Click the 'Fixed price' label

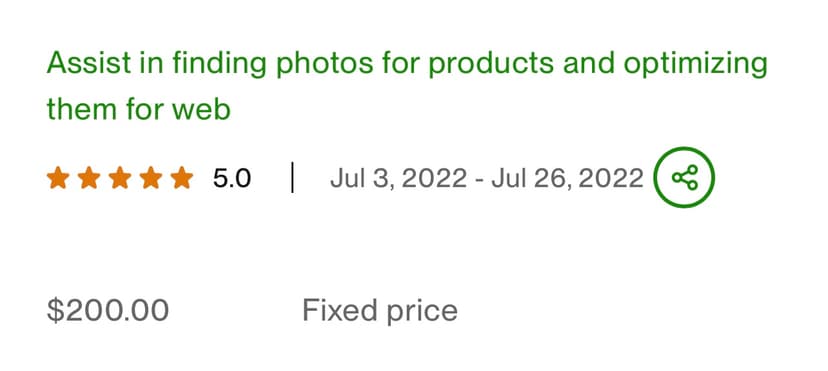380,310
